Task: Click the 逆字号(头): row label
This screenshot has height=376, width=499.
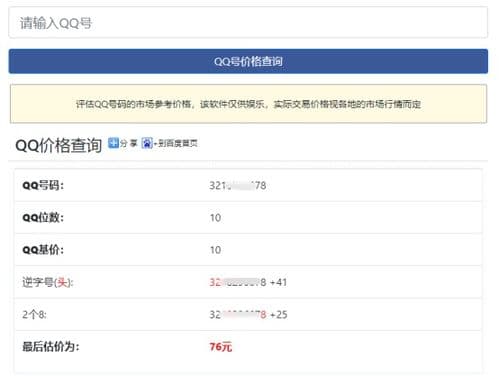Action: coord(48,282)
